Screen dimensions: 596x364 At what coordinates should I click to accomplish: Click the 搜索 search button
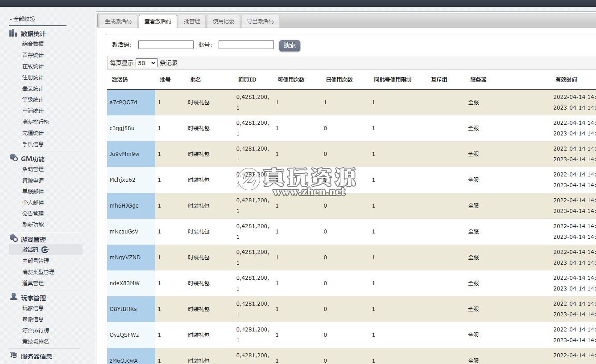290,45
